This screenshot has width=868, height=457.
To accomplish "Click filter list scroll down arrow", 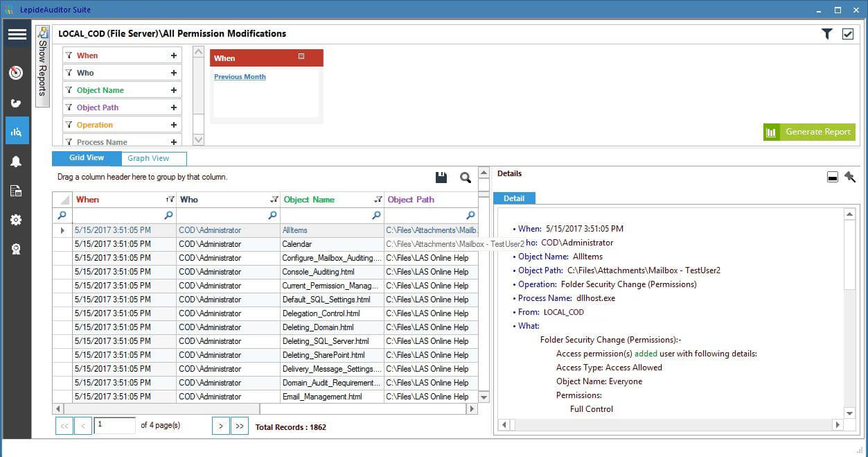I will pos(199,140).
